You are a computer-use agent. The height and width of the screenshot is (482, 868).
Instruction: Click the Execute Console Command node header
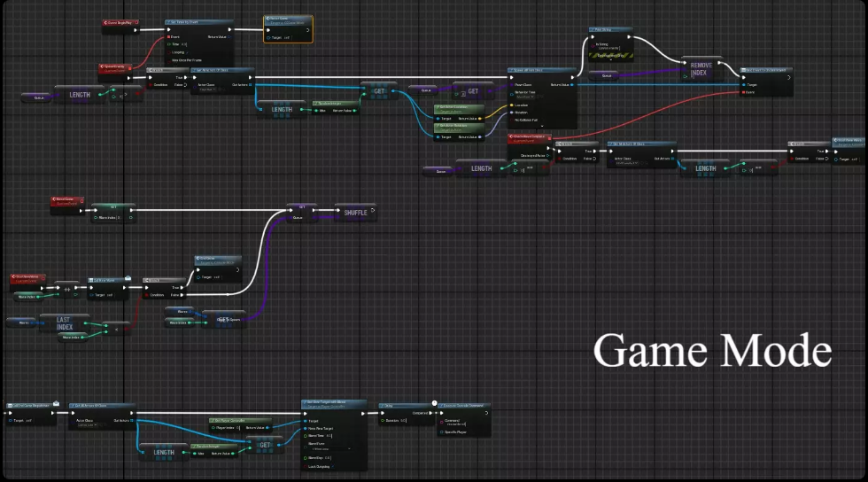point(461,405)
